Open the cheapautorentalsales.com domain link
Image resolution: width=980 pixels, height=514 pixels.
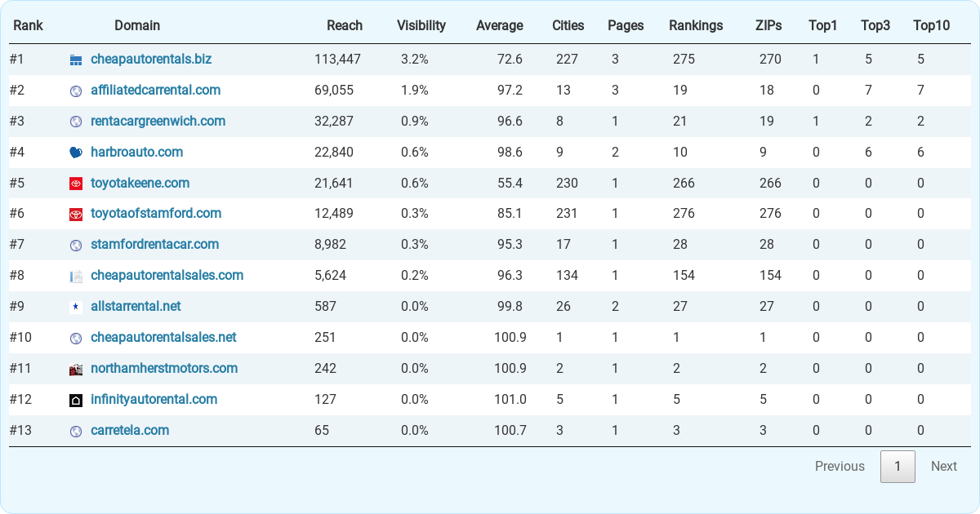(x=167, y=275)
